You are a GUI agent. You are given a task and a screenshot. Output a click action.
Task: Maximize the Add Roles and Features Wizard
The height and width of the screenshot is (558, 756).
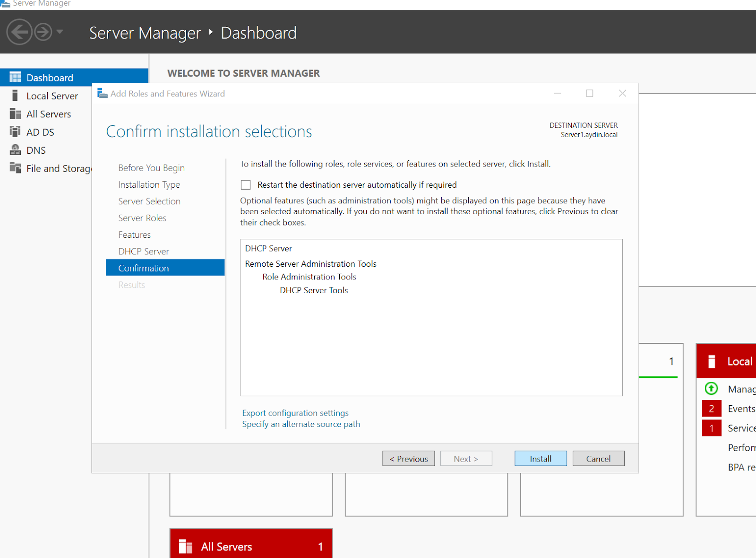point(590,93)
